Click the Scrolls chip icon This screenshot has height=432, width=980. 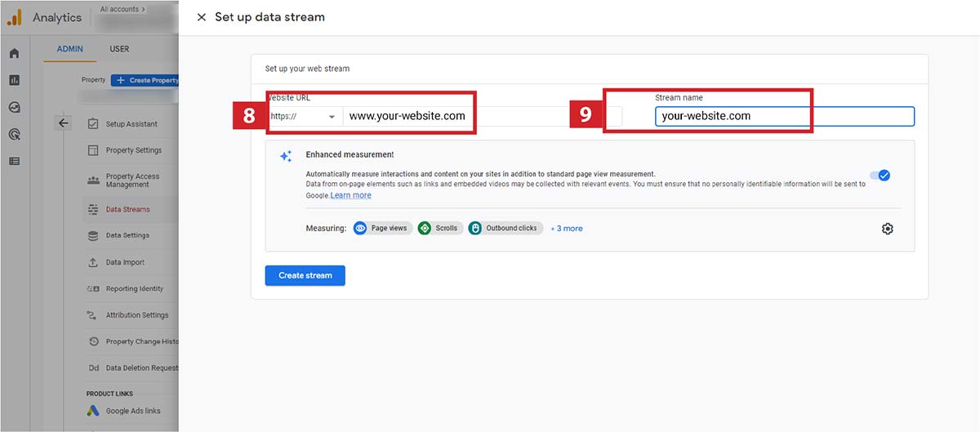pos(424,229)
